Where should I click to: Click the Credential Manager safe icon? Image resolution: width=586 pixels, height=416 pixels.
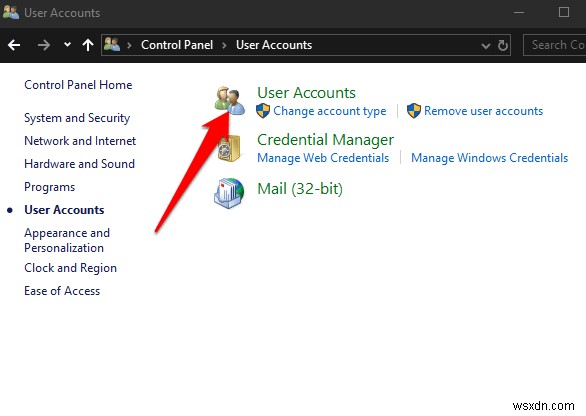[x=229, y=148]
